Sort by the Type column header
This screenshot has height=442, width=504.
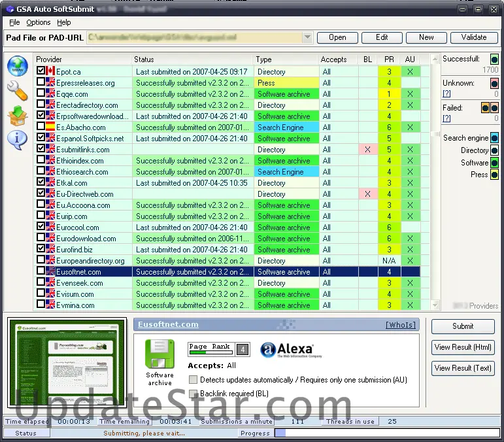[286, 59]
